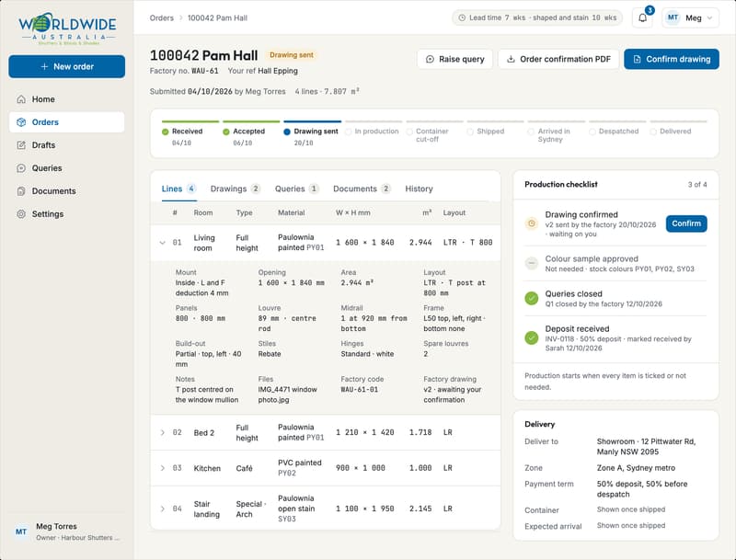
Task: Click the Home house icon in sidebar
Action: [x=21, y=99]
